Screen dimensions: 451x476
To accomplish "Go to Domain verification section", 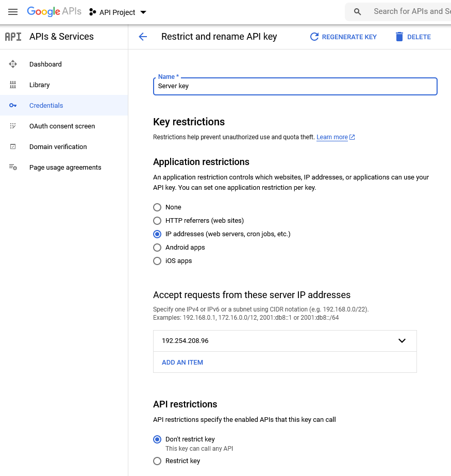I will (58, 146).
